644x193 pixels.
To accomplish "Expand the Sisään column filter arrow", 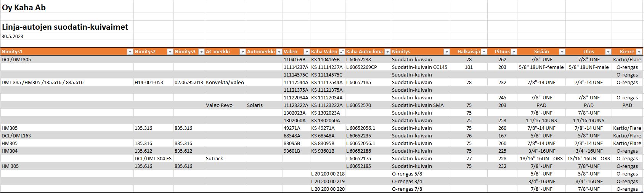I will 562,52.
